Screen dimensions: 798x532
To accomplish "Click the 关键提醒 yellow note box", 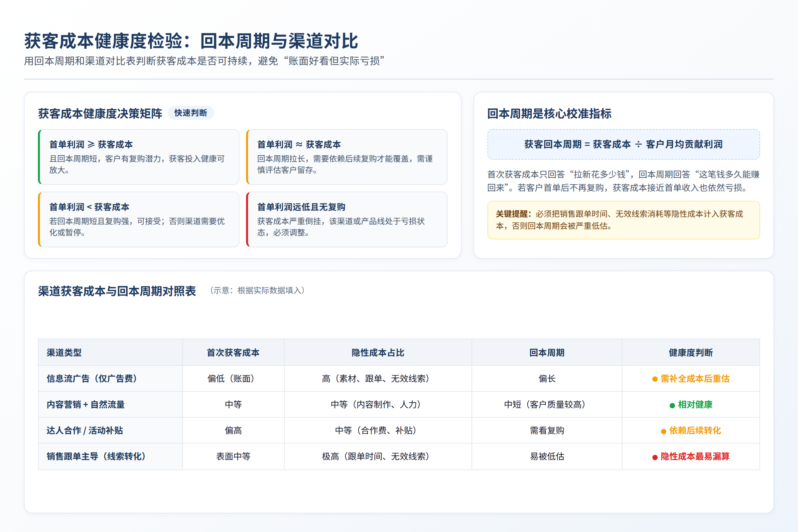I will pyautogui.click(x=624, y=220).
